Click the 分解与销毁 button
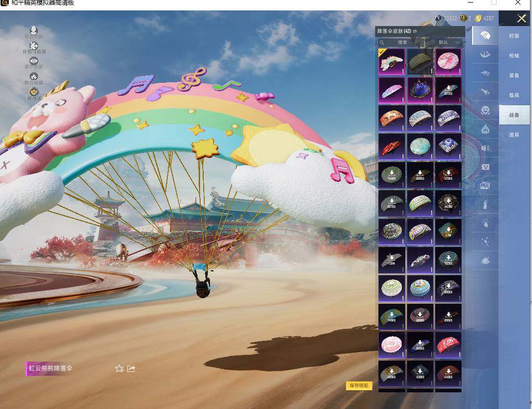 coord(34,47)
